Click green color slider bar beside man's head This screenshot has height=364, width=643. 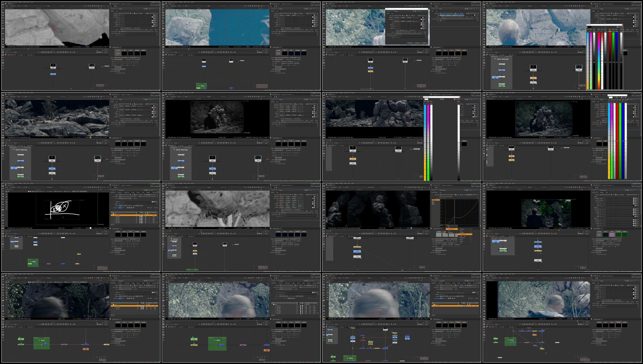pos(613,60)
